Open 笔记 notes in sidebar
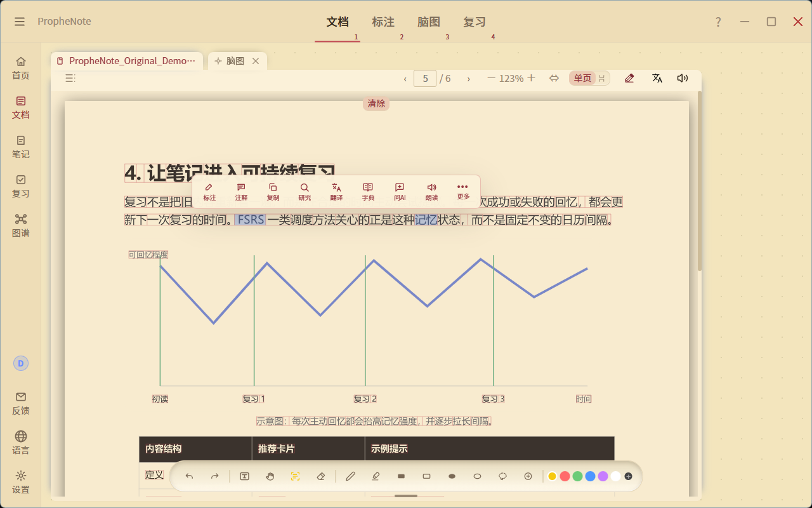 click(21, 147)
